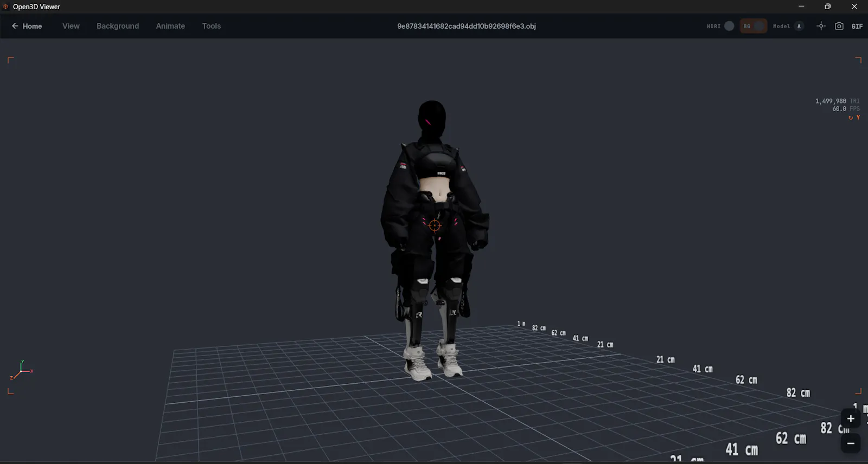Go back using the Home arrow button
Screen dimensions: 868x464
coord(27,26)
